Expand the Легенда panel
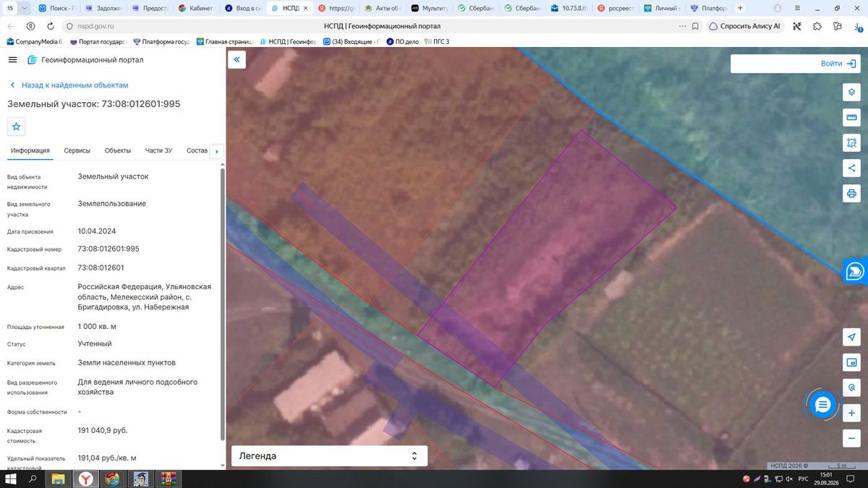This screenshot has height=488, width=868. pyautogui.click(x=329, y=456)
